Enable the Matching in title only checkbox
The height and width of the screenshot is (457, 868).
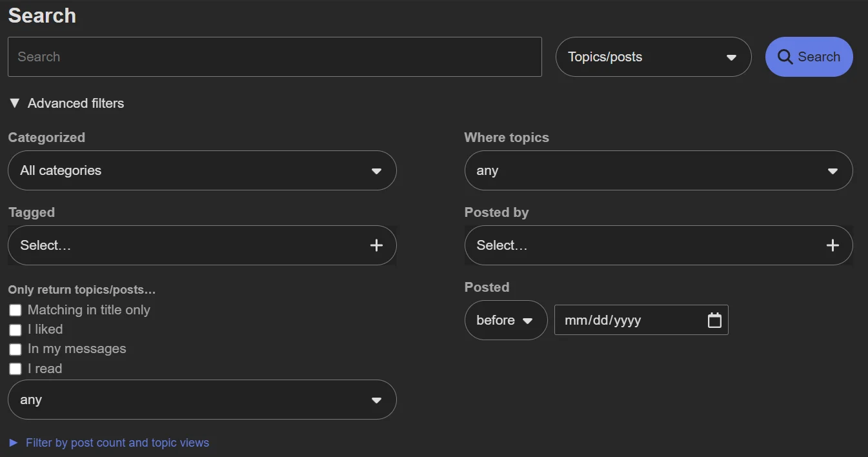(x=15, y=310)
